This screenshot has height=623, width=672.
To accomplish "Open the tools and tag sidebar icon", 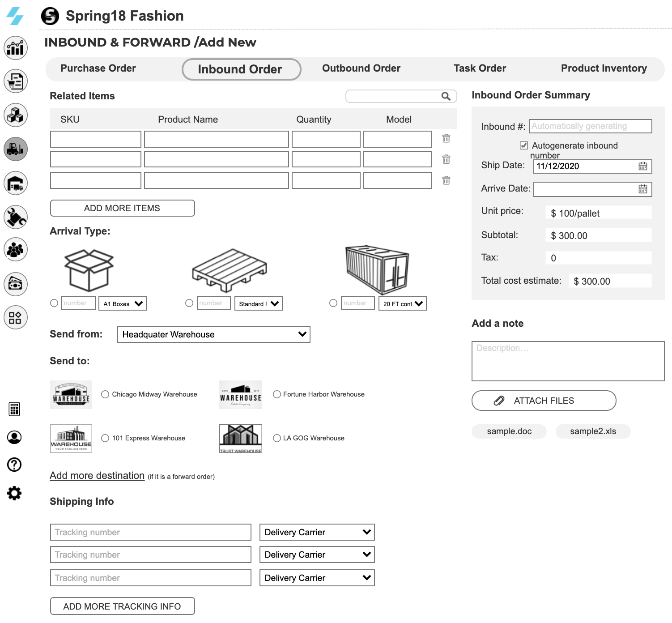I will click(16, 217).
